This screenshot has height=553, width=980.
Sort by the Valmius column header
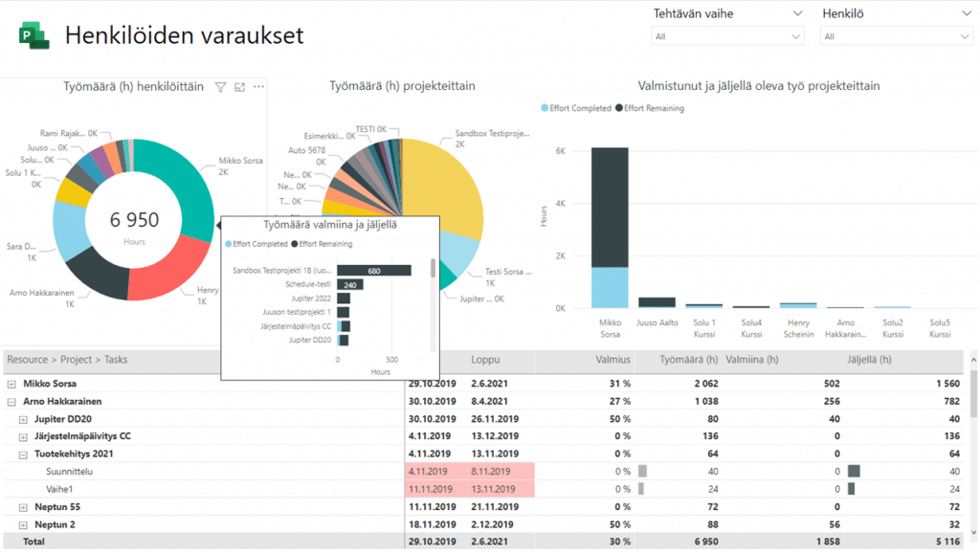point(612,361)
